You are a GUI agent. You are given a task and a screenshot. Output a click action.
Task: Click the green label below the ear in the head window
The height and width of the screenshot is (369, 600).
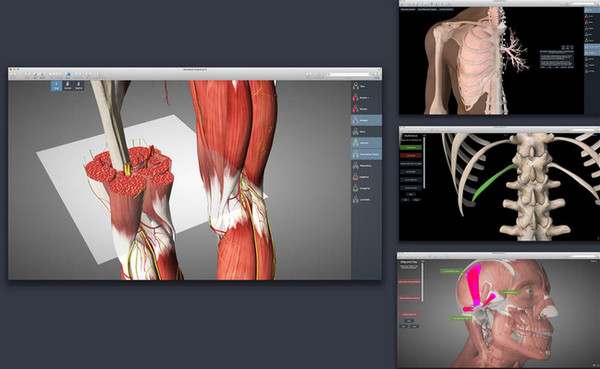(461, 318)
